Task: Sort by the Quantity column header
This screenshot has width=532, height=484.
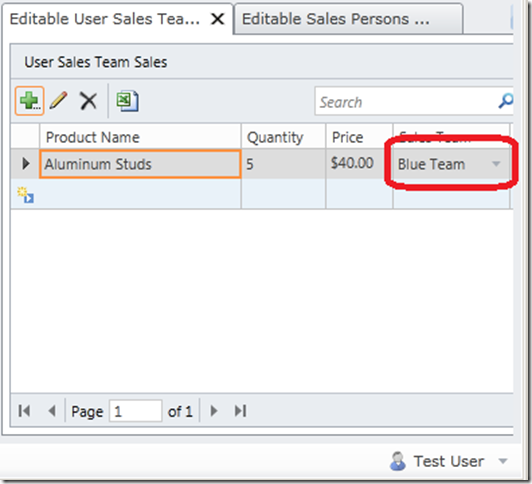Action: click(283, 137)
